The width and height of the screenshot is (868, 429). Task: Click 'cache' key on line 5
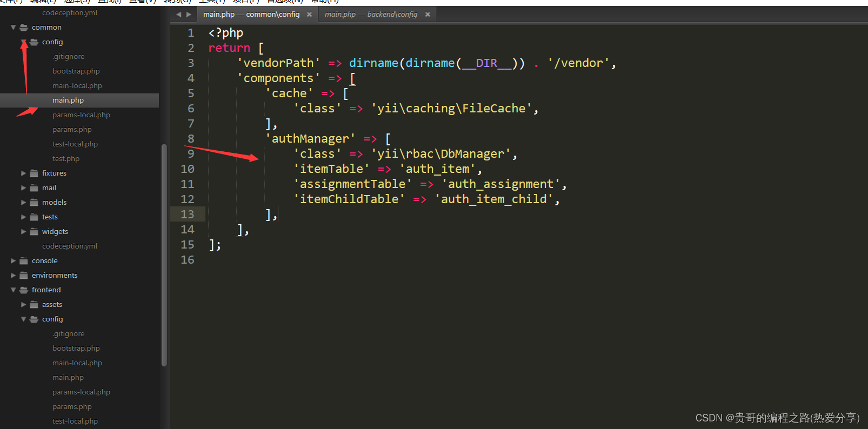pos(289,93)
